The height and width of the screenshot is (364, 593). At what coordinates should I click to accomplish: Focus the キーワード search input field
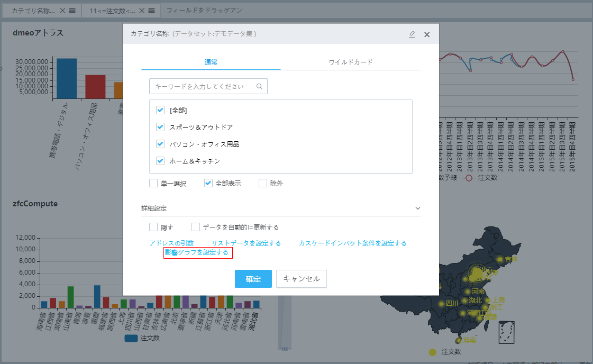[204, 86]
